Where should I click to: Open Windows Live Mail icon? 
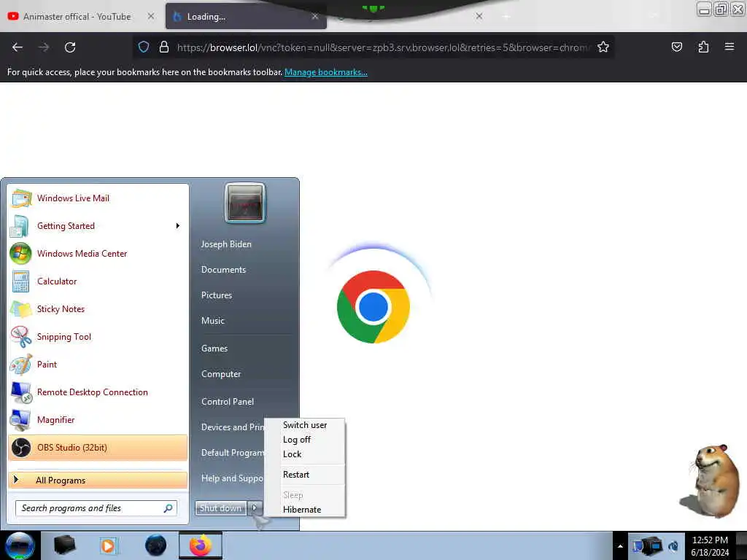[21, 198]
